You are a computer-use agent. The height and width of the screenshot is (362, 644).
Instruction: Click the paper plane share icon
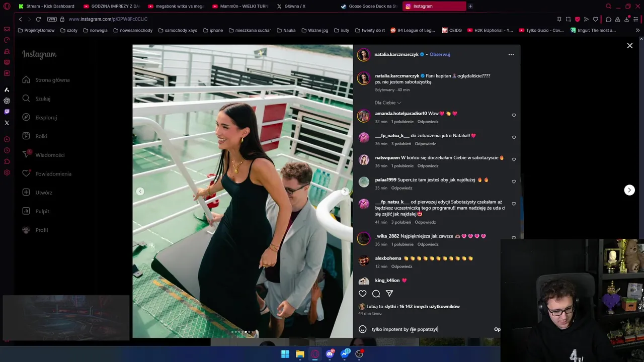click(x=389, y=294)
